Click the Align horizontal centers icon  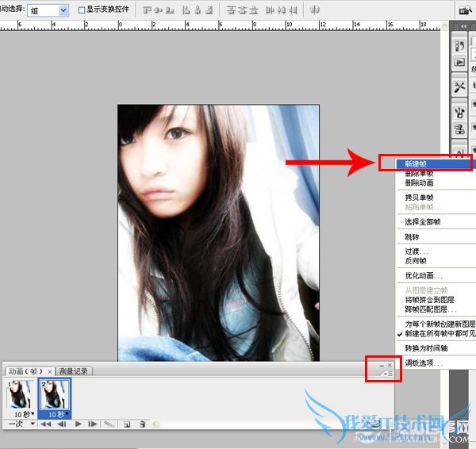[x=198, y=10]
